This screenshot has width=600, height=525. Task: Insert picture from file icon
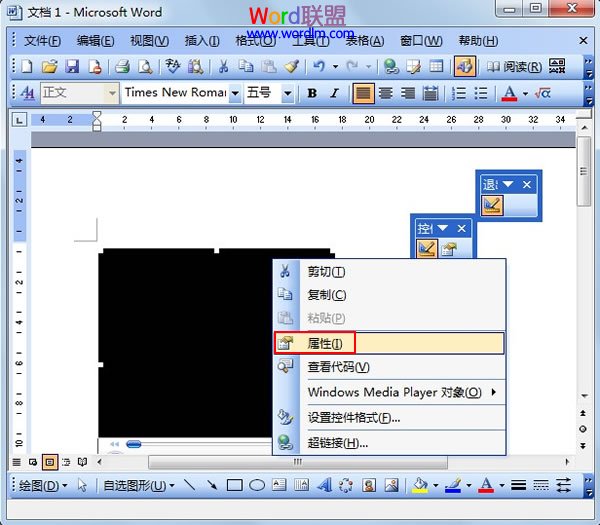pos(391,485)
